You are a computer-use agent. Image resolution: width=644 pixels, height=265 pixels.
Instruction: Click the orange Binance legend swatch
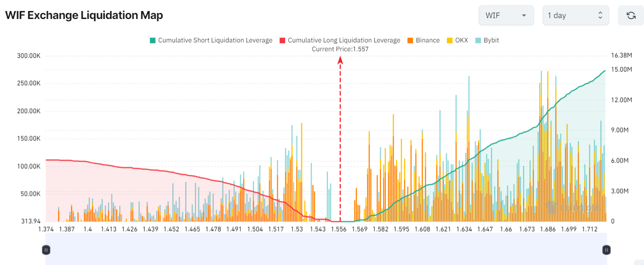(410, 40)
